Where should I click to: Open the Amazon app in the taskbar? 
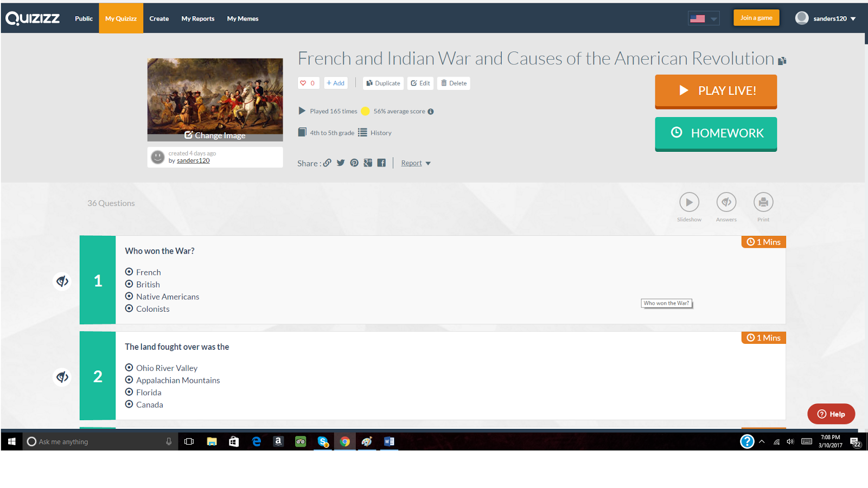(278, 441)
